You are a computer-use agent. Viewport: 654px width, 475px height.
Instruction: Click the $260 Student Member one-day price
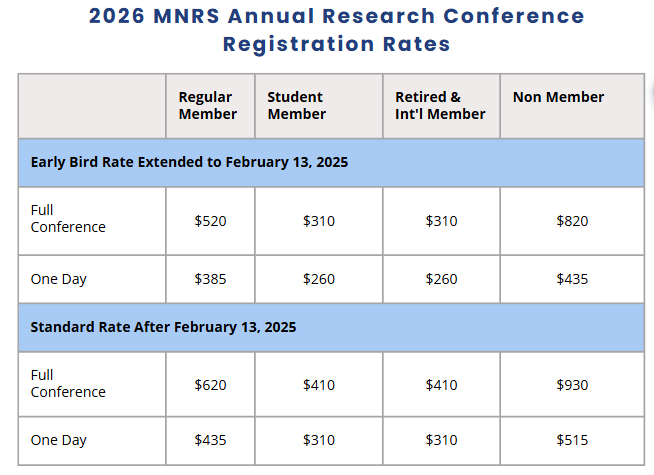point(319,279)
